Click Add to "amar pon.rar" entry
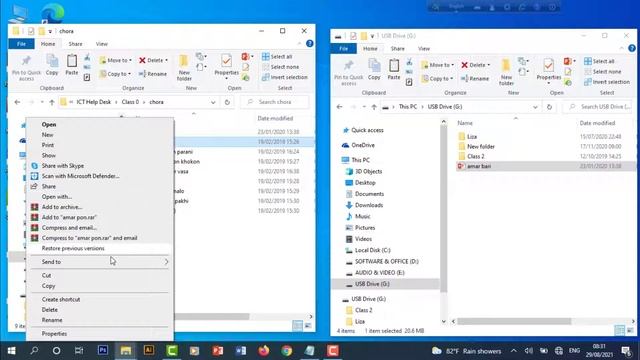The width and height of the screenshot is (640, 360). (x=69, y=217)
